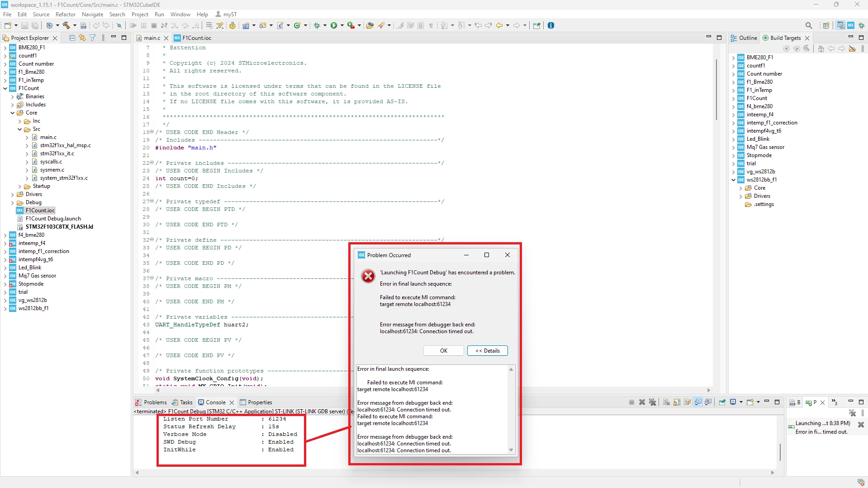Click Pin Console icon in Console toolbar
Image resolution: width=868 pixels, height=488 pixels.
pos(722,402)
